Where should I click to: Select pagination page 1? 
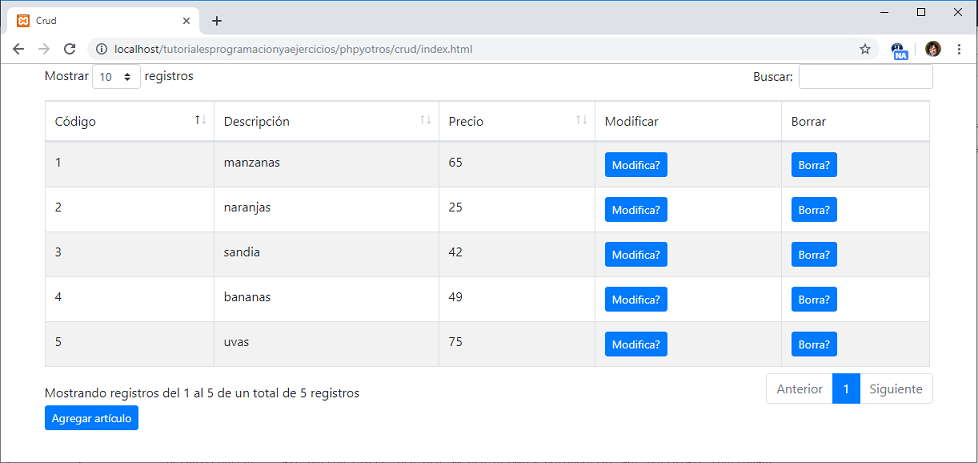[x=846, y=389]
